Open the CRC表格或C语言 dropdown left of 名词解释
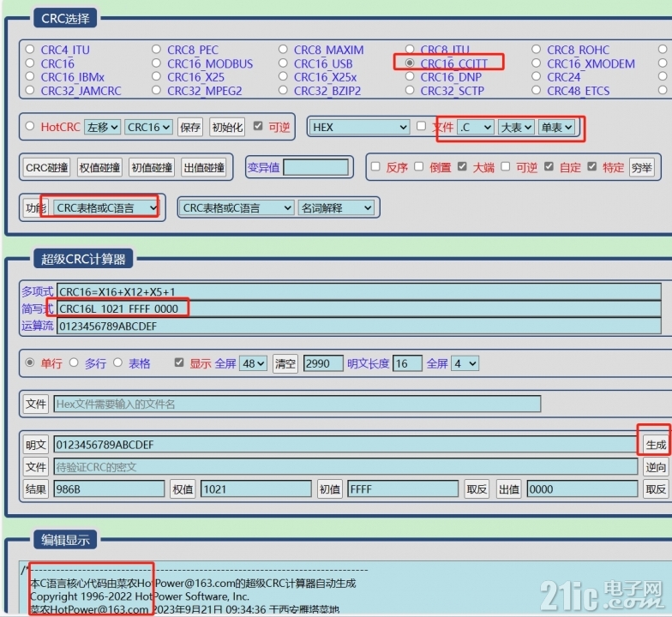 [x=237, y=208]
